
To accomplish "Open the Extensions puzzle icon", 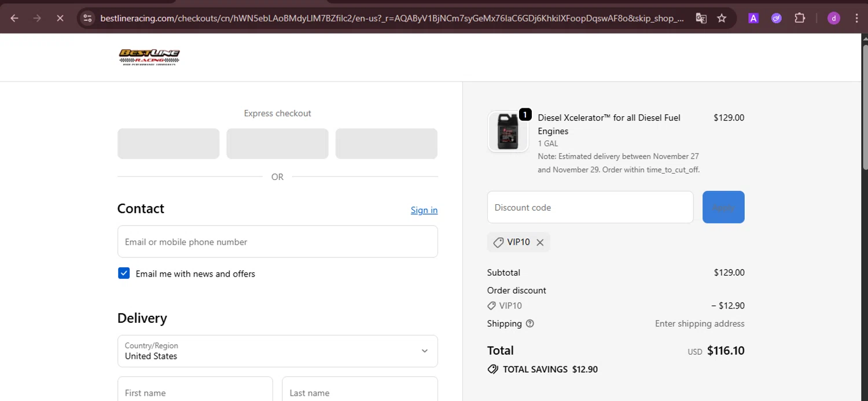I will (800, 18).
